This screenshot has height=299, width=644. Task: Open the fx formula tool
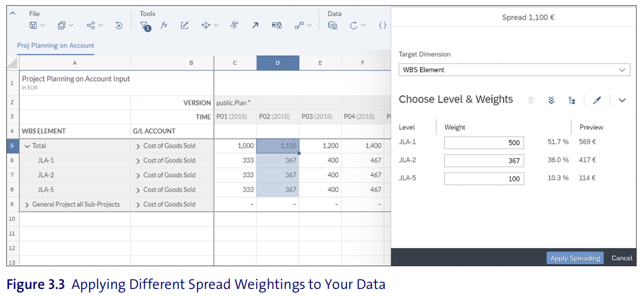click(164, 25)
